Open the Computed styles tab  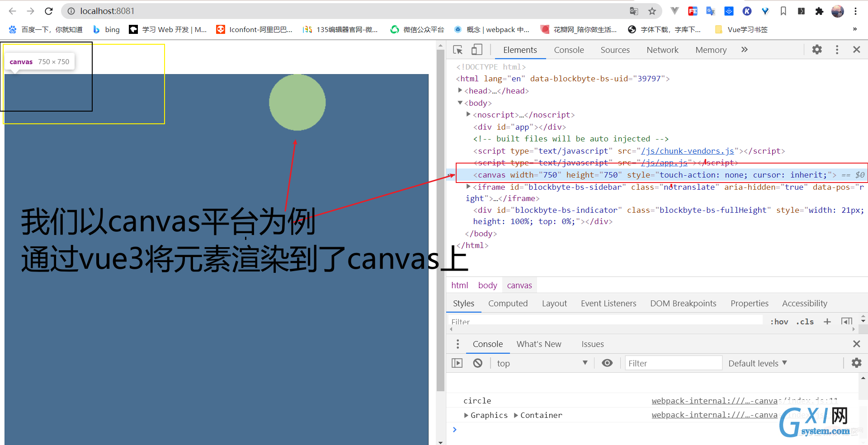[508, 303]
